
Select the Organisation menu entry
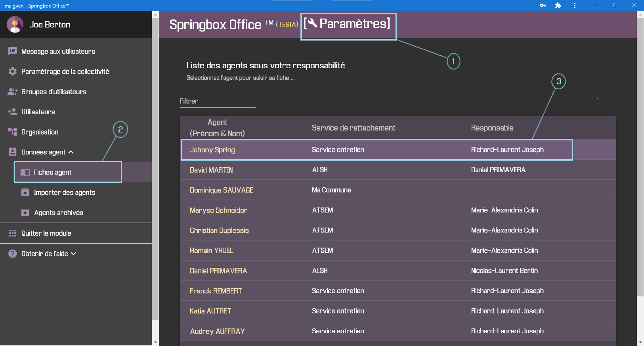coord(40,132)
